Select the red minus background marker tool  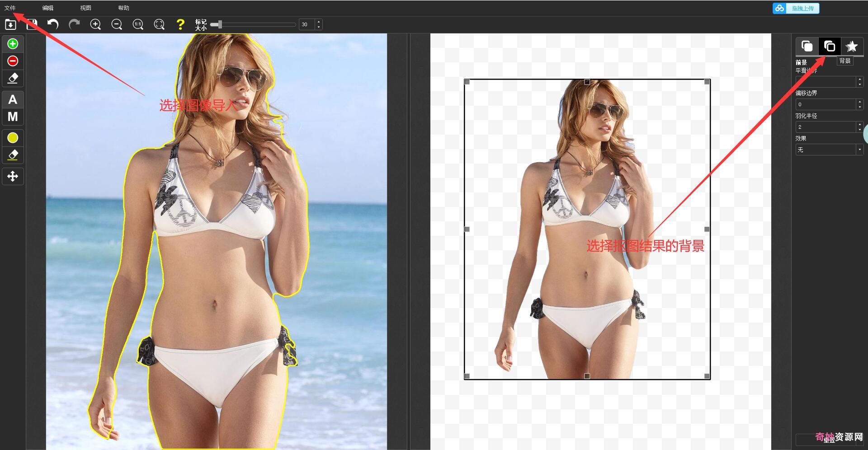(x=13, y=61)
